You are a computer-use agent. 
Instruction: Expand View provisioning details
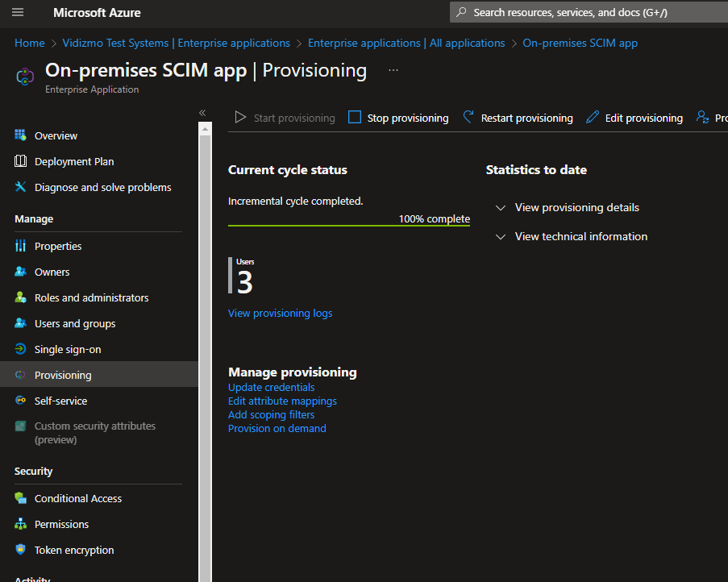[576, 207]
